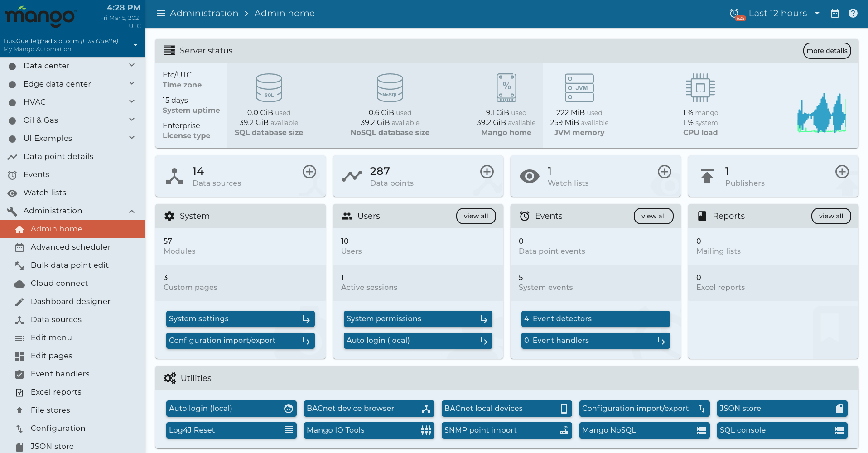Expand the HVAC menu chevron
Viewport: 868px width, 453px height.
[x=132, y=101]
